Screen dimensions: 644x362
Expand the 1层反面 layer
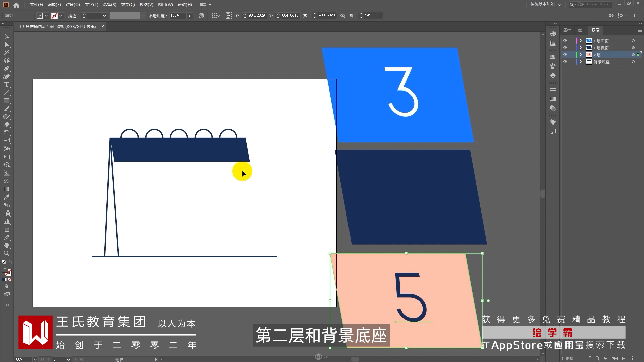coord(581,48)
